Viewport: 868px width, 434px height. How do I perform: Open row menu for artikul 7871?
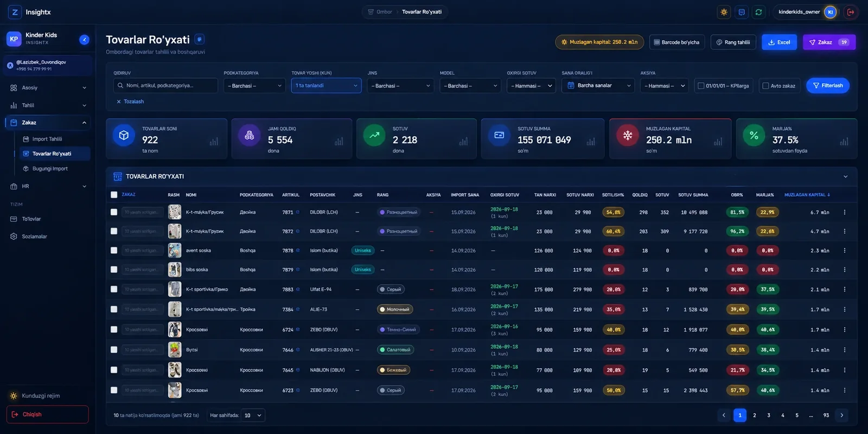pos(844,212)
